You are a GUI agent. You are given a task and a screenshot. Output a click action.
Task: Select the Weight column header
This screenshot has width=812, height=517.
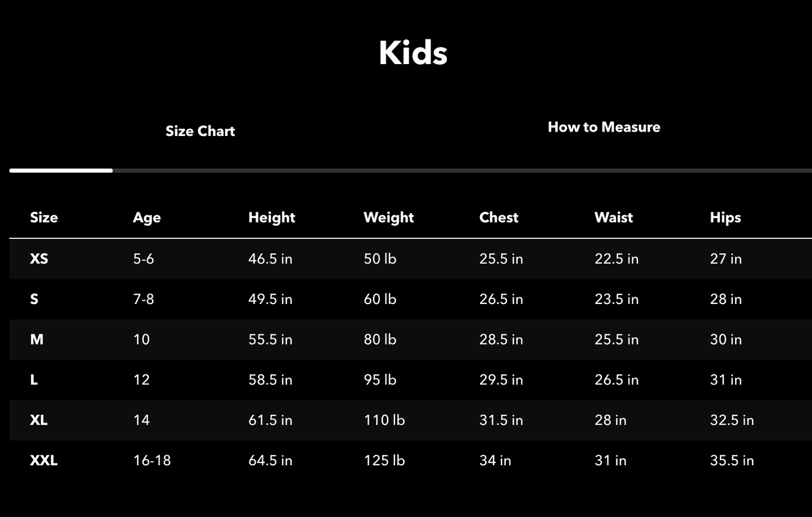tap(388, 217)
